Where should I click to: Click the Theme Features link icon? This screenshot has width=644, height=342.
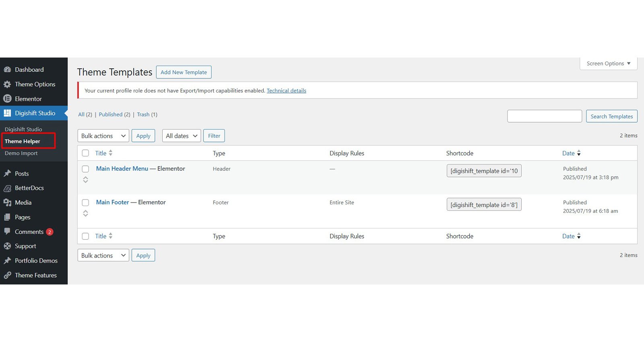click(x=7, y=275)
